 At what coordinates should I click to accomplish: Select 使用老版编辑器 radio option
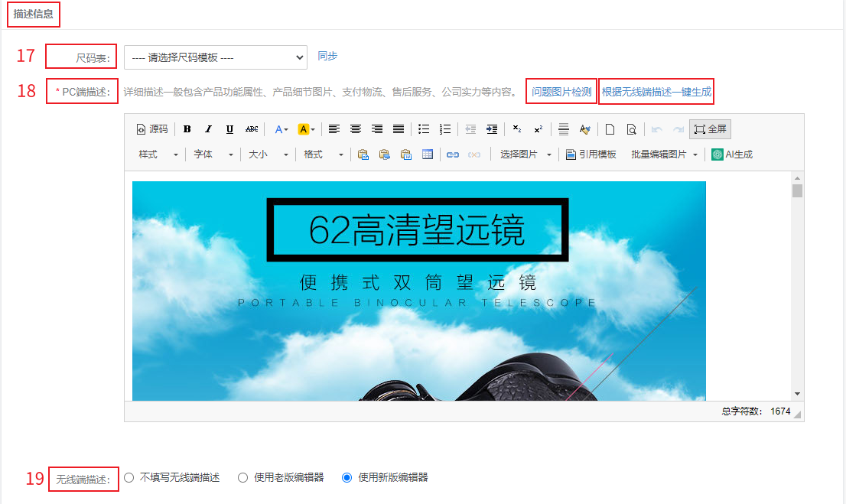242,477
